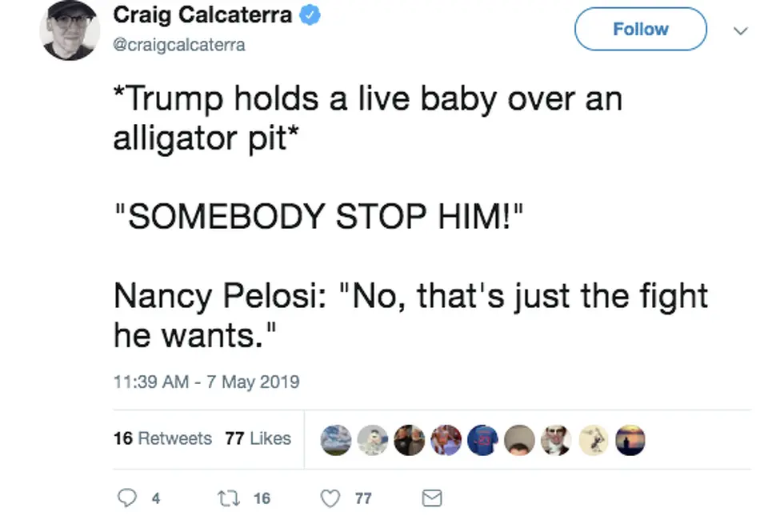Open the basketball player liker avatar
This screenshot has height=532, width=768.
coord(446,439)
